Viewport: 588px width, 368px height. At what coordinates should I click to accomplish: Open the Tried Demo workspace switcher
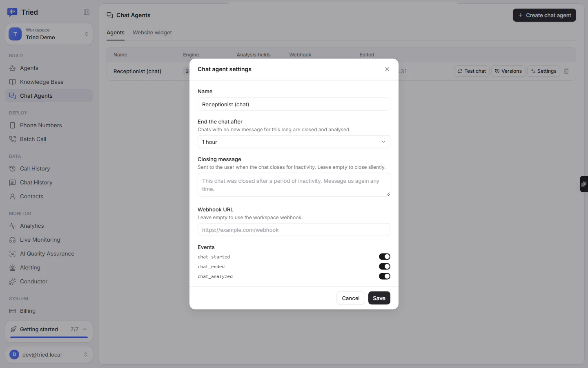[x=49, y=34]
